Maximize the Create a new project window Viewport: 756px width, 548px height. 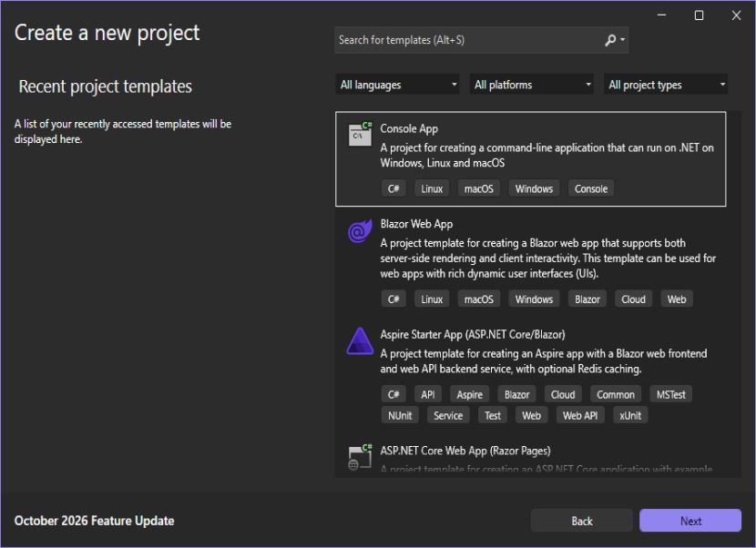pos(699,15)
